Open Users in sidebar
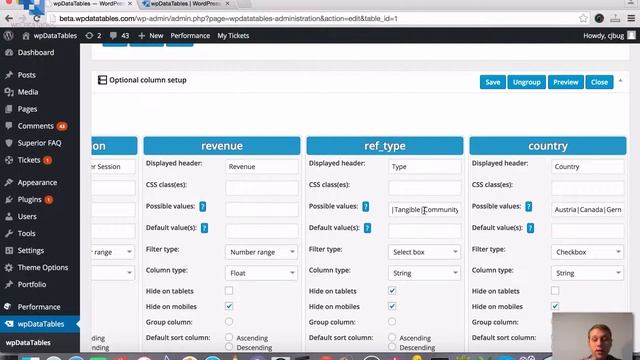The height and width of the screenshot is (360, 640). [27, 216]
